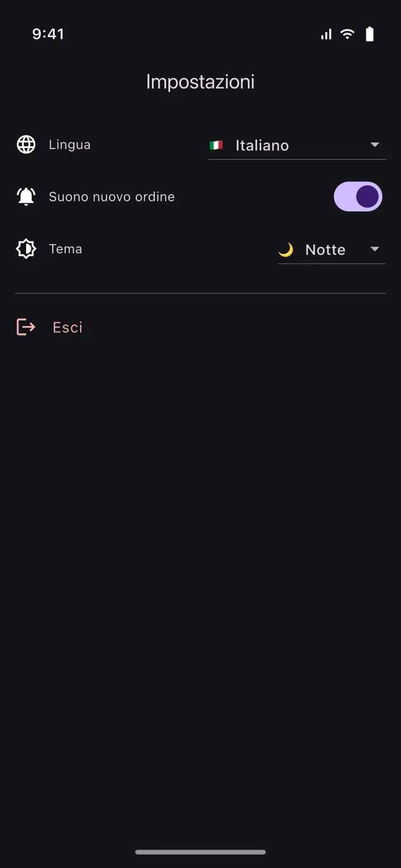
Task: Click the bell icon for order sound
Action: pos(26,196)
